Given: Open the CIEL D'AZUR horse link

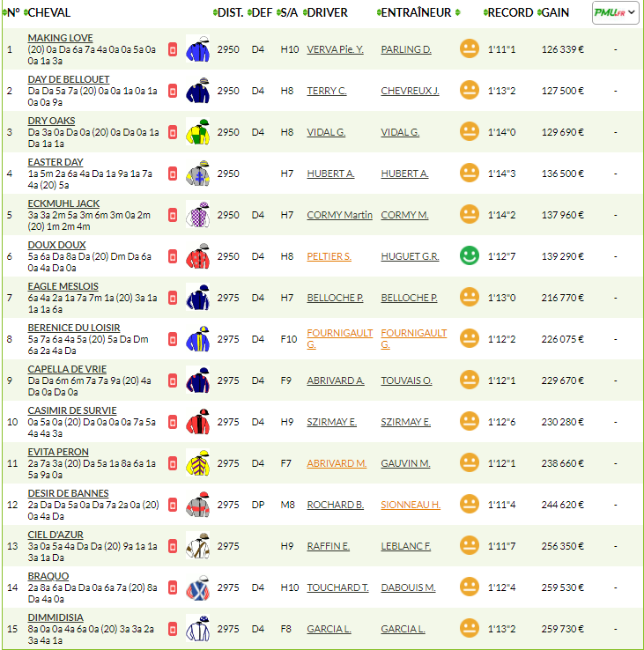Looking at the screenshot, I should tap(56, 535).
